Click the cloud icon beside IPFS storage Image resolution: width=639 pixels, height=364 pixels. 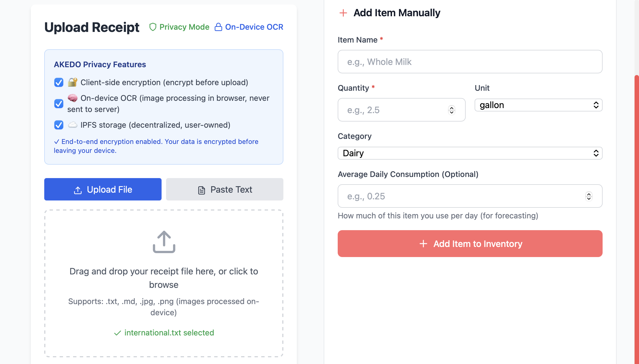[x=73, y=125]
